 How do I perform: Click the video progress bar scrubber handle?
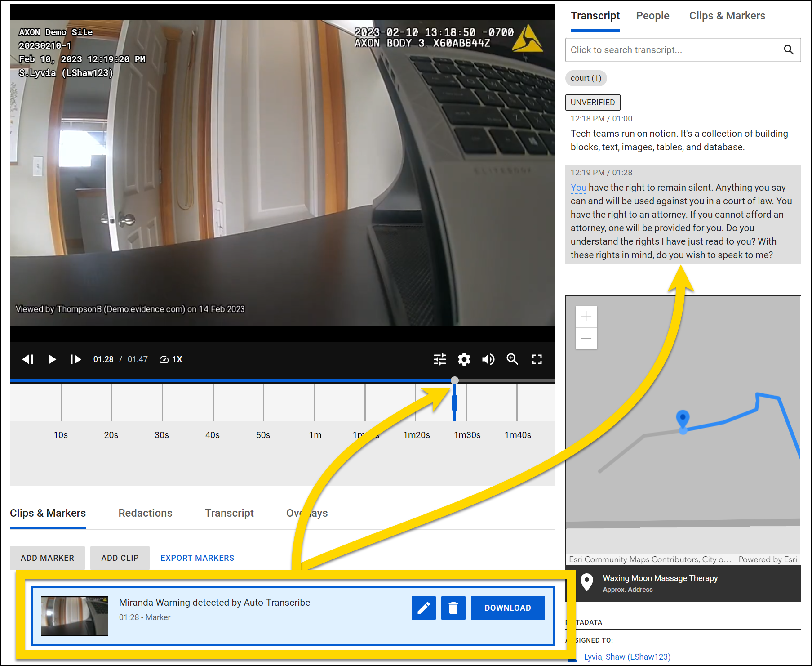455,380
